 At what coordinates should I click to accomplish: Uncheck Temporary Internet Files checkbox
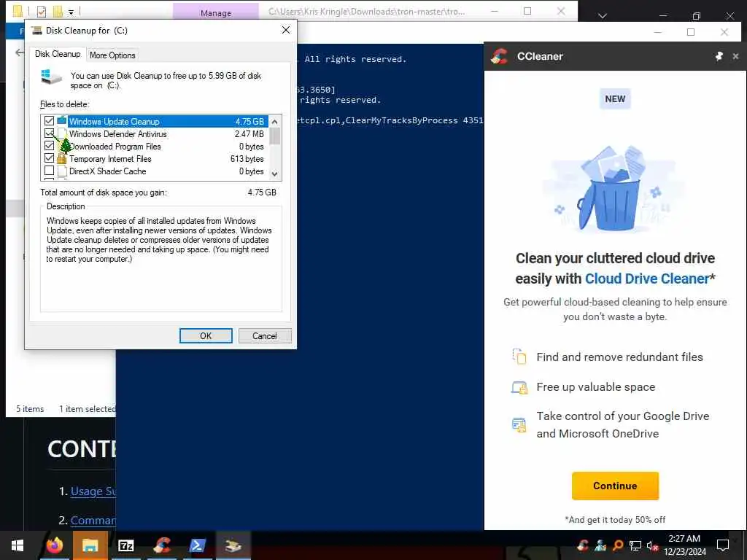(49, 158)
